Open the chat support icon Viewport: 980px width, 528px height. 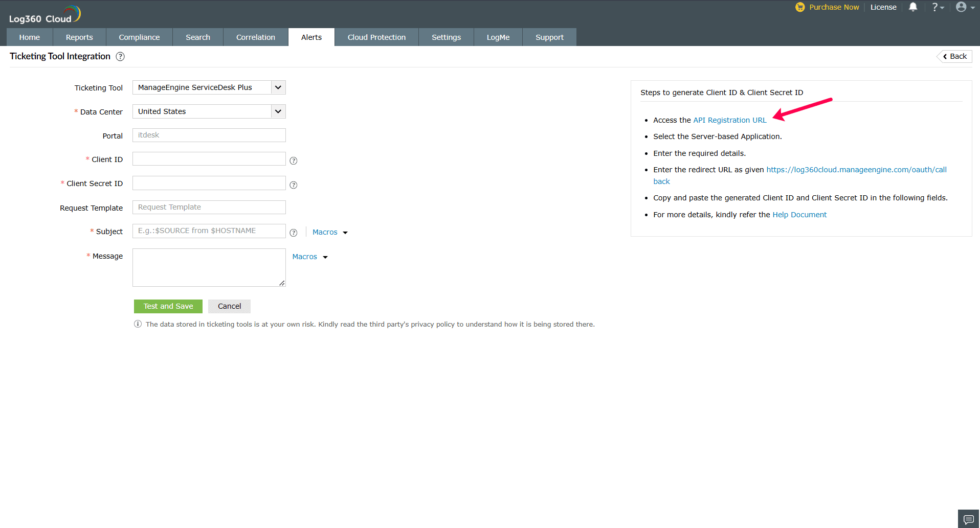968,519
